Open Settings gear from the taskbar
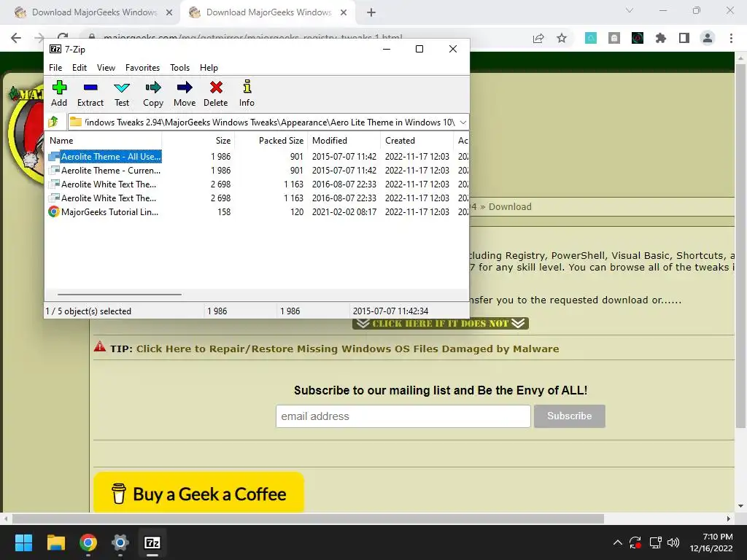This screenshot has height=560, width=747. (x=120, y=542)
